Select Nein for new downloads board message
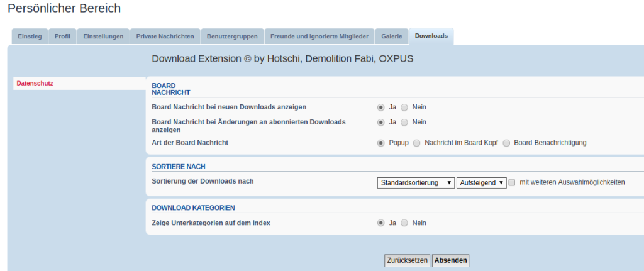This screenshot has height=271, width=644. click(404, 107)
